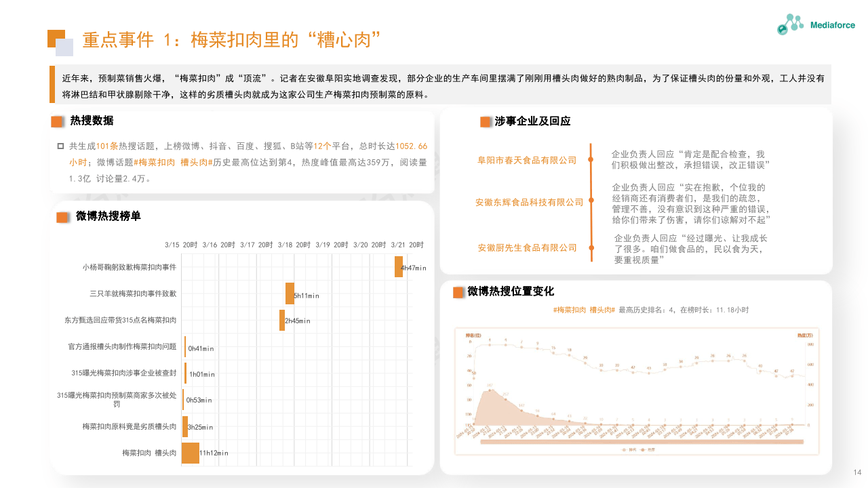
Task: Open the 阜阳市春天食品有限公司 company link
Action: pos(528,160)
